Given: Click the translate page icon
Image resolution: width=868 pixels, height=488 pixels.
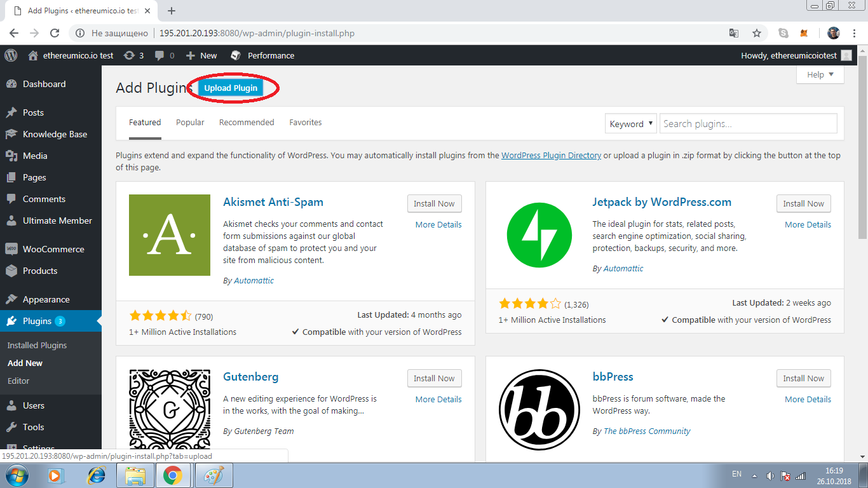Looking at the screenshot, I should point(734,33).
